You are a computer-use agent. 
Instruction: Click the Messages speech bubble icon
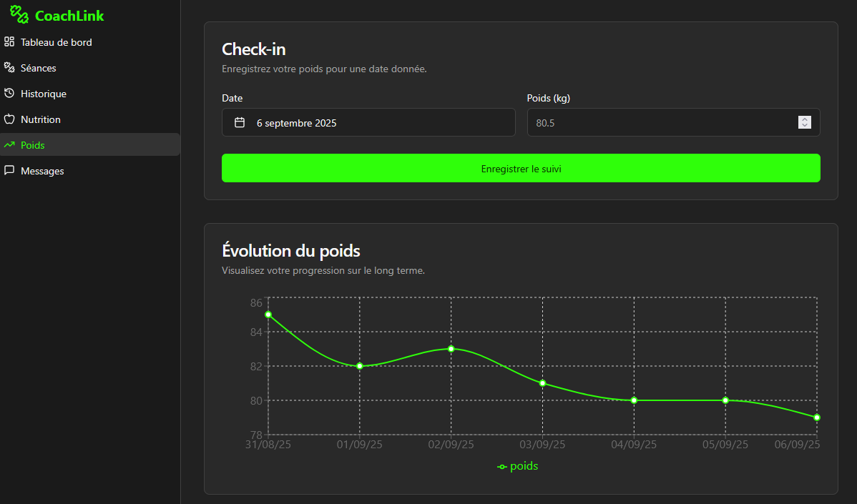(9, 170)
